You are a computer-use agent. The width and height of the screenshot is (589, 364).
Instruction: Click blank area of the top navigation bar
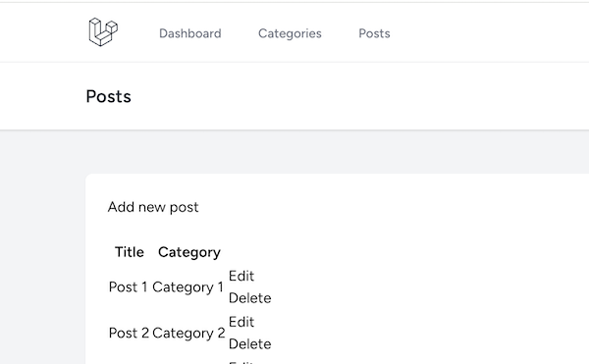click(x=488, y=33)
